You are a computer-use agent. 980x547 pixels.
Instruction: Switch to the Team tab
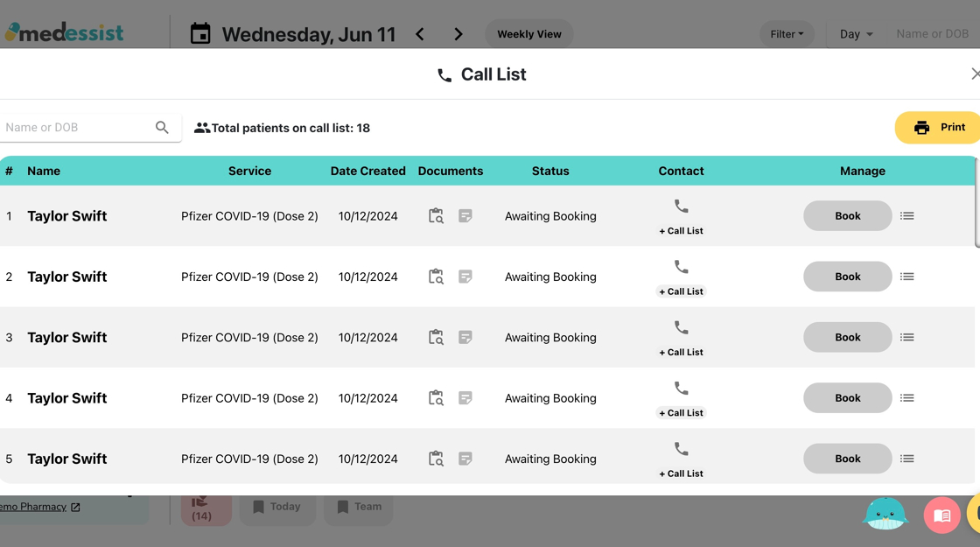click(359, 507)
